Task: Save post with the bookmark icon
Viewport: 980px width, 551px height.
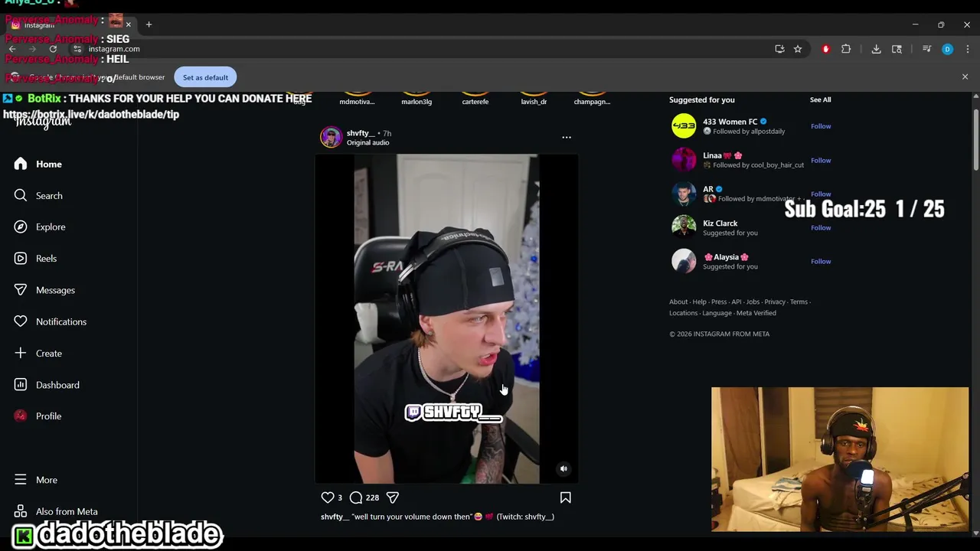Action: pyautogui.click(x=566, y=497)
